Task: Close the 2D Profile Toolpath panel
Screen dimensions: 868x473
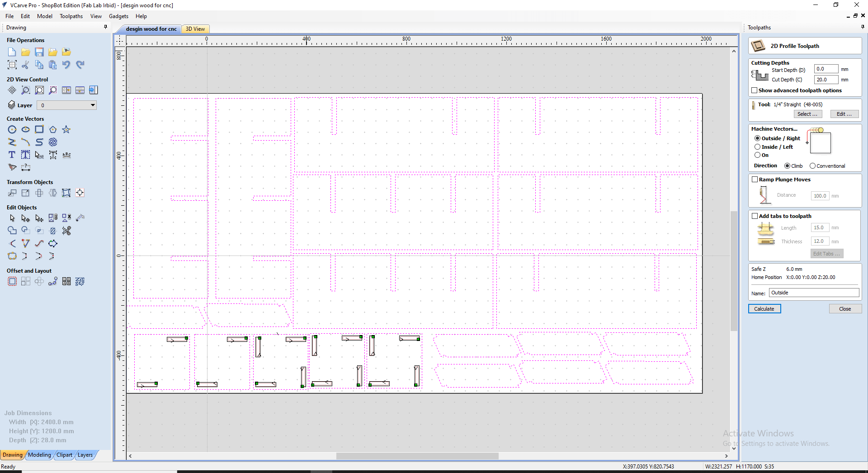Action: click(x=845, y=309)
